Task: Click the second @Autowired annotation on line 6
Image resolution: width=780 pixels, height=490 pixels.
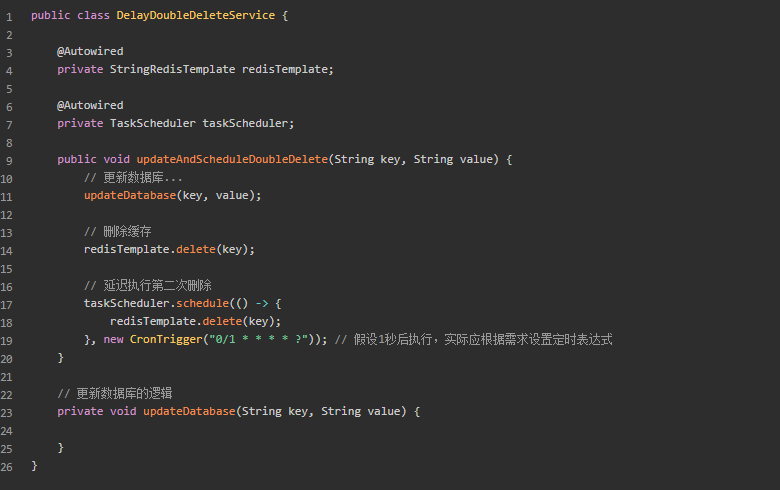Action: click(x=90, y=105)
